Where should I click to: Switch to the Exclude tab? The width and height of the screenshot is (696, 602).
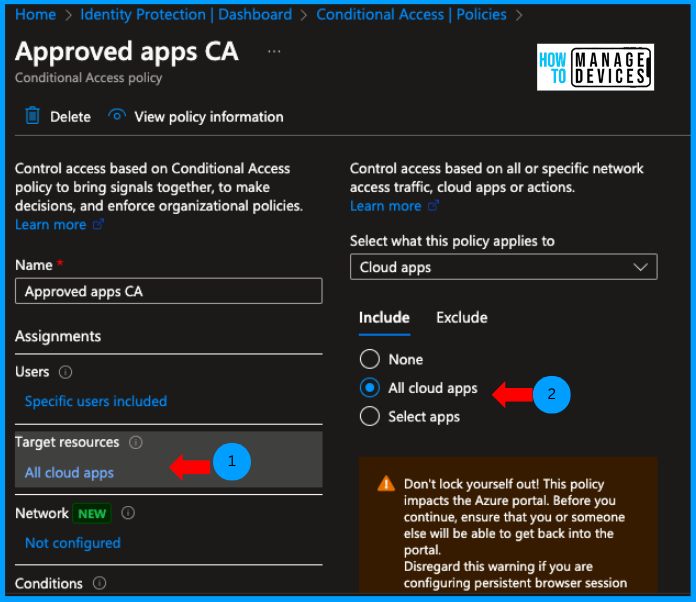462,318
